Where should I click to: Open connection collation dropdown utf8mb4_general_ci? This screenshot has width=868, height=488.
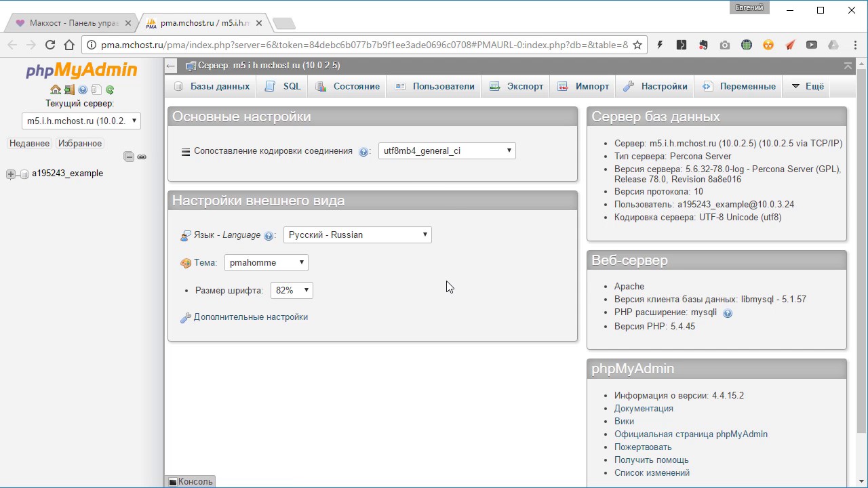(x=447, y=150)
